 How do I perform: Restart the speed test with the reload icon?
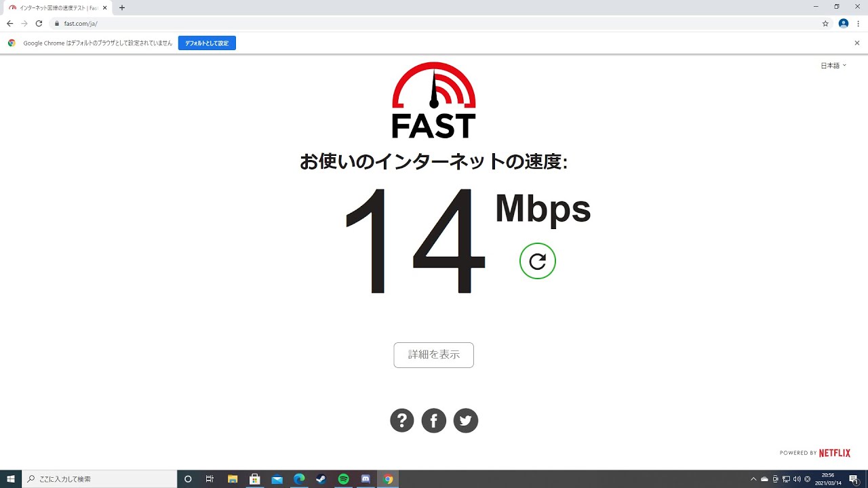(x=538, y=262)
